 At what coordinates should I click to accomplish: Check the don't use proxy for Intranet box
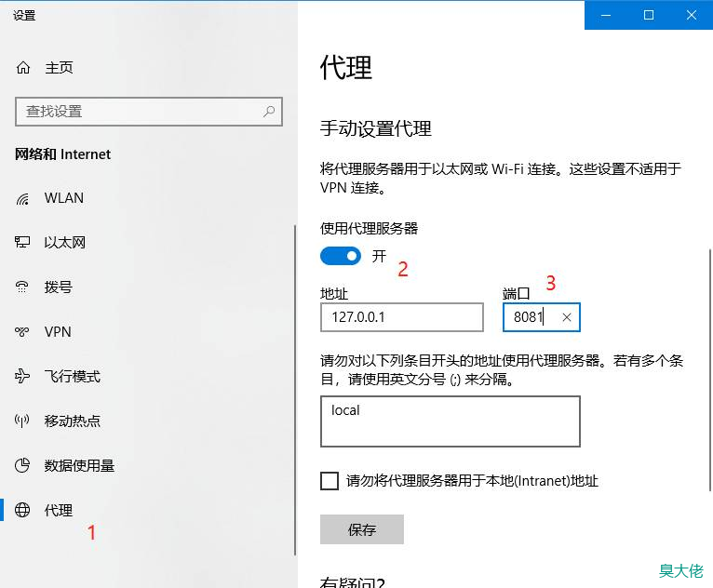pos(330,481)
